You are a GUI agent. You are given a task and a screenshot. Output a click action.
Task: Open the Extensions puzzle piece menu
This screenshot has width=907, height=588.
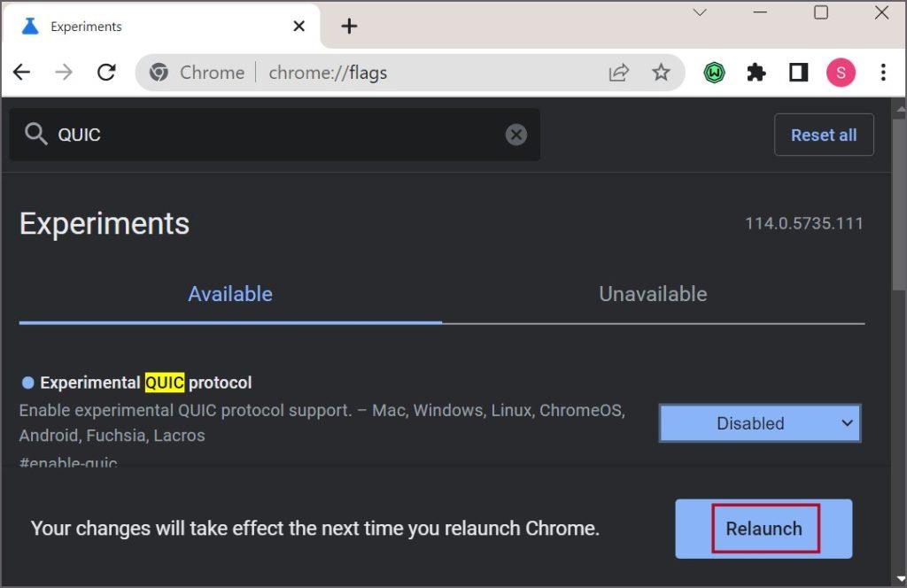(x=756, y=73)
